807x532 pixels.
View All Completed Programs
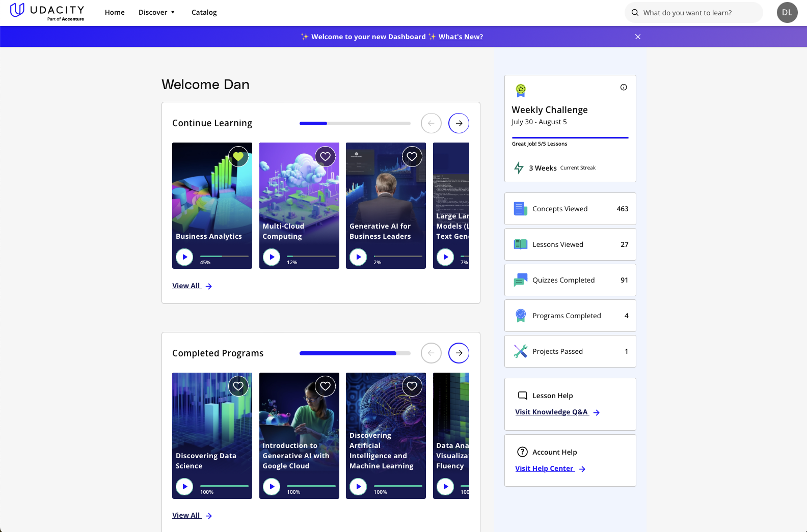[192, 515]
